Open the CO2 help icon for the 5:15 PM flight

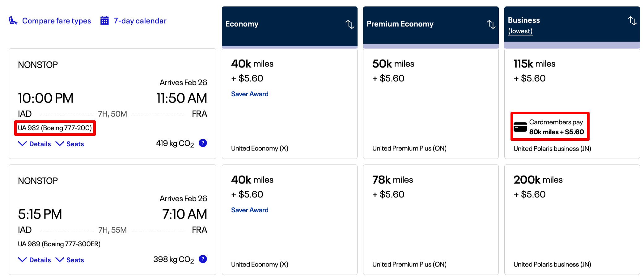[x=203, y=259]
